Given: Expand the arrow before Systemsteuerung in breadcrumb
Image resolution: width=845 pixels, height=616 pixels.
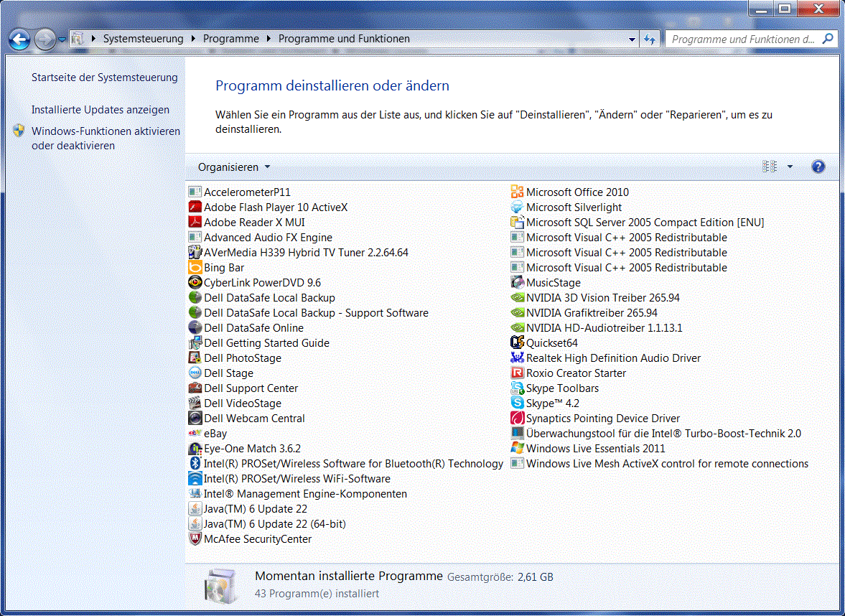Looking at the screenshot, I should tap(94, 39).
